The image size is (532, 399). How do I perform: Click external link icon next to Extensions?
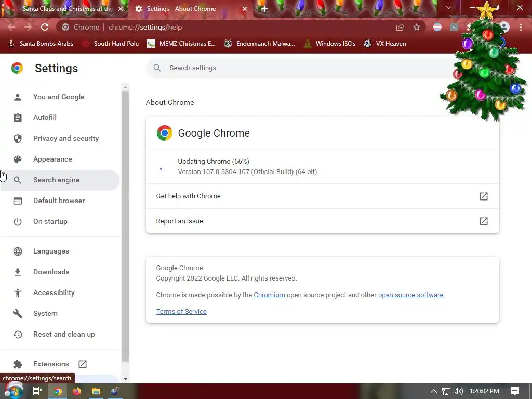83,364
